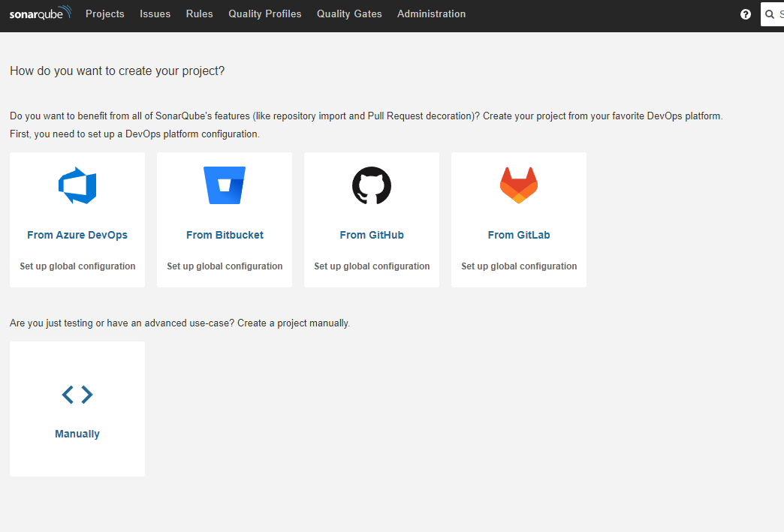Select From Bitbucket link
The width and height of the screenshot is (784, 532).
pyautogui.click(x=225, y=235)
